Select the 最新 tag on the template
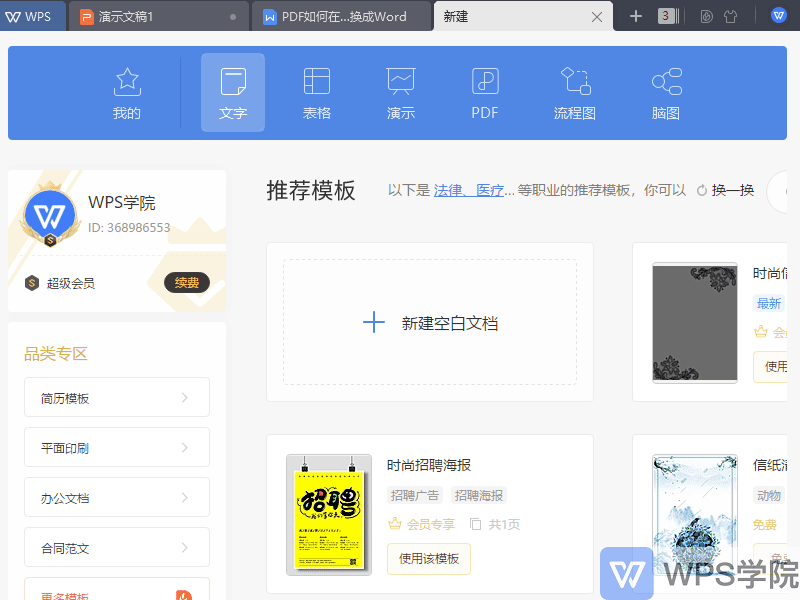 pyautogui.click(x=768, y=302)
